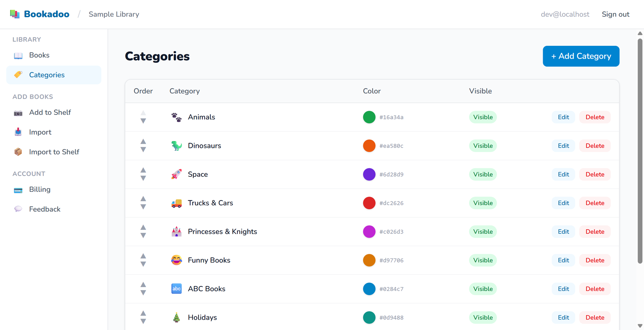Click the Add Category button
This screenshot has height=330, width=644.
581,56
